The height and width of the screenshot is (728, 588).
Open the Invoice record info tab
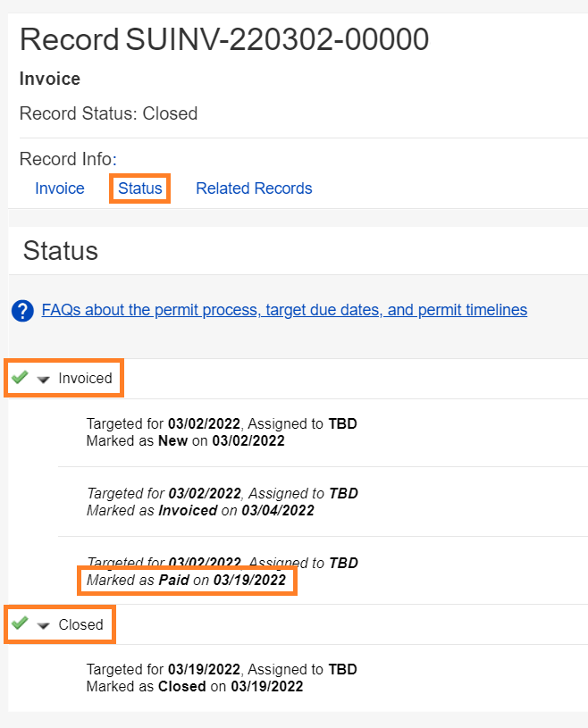(60, 188)
